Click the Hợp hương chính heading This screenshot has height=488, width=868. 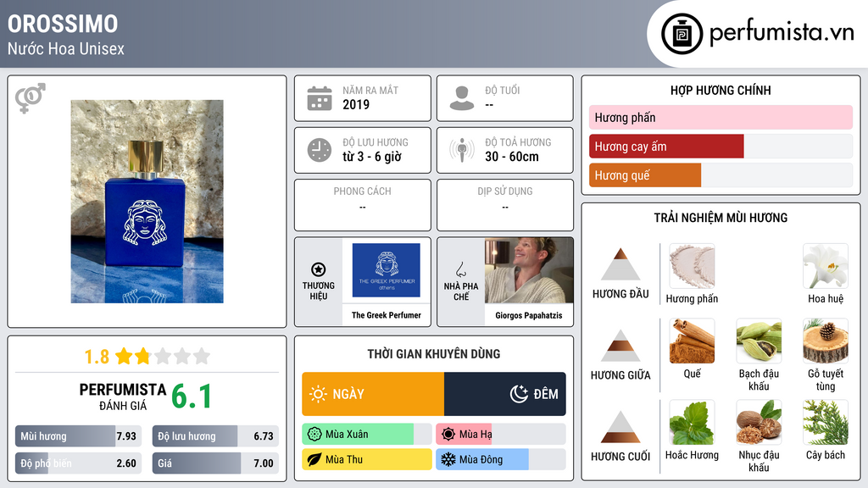[721, 90]
